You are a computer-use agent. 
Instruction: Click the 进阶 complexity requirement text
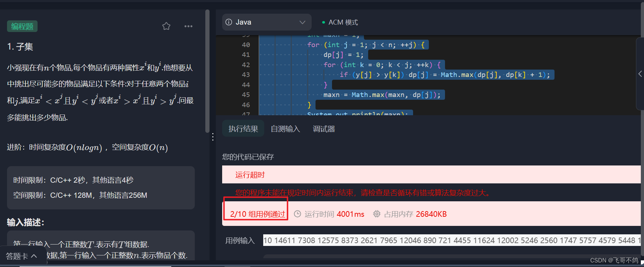[87, 147]
